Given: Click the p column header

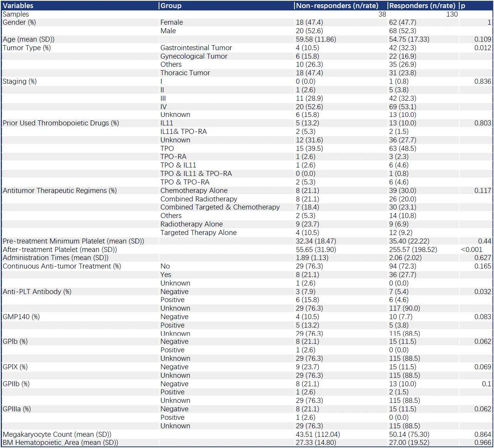Looking at the screenshot, I should pos(463,6).
